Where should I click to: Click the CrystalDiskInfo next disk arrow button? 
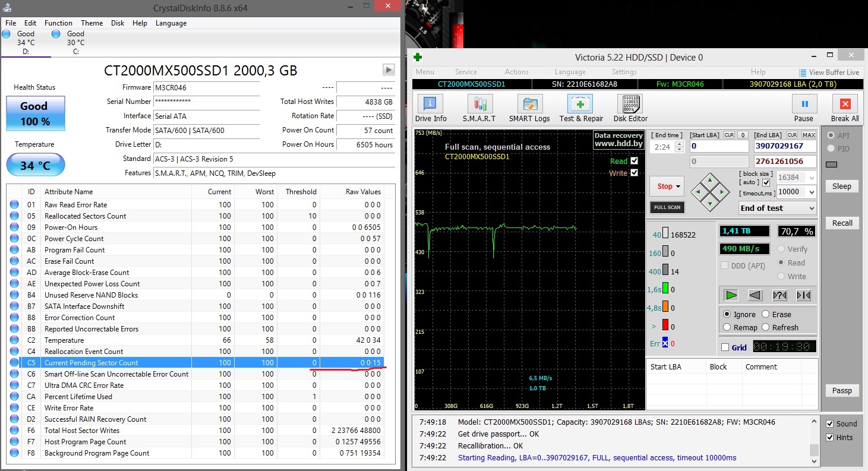[x=389, y=69]
